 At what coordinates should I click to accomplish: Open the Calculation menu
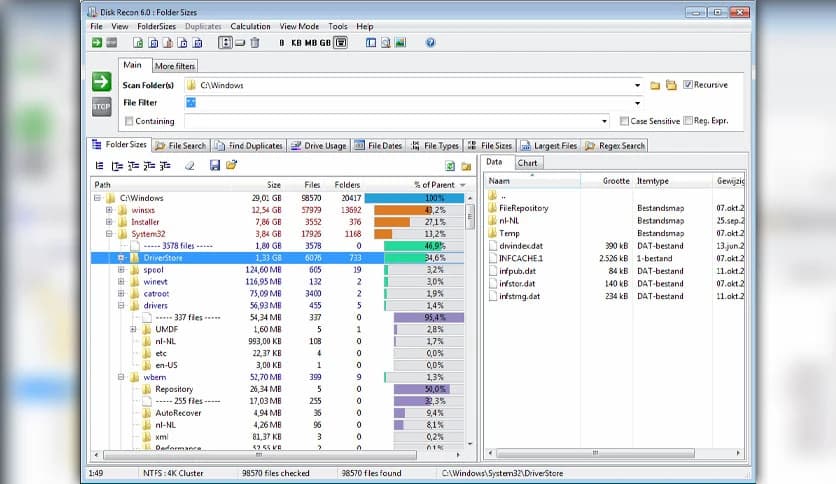(x=250, y=26)
